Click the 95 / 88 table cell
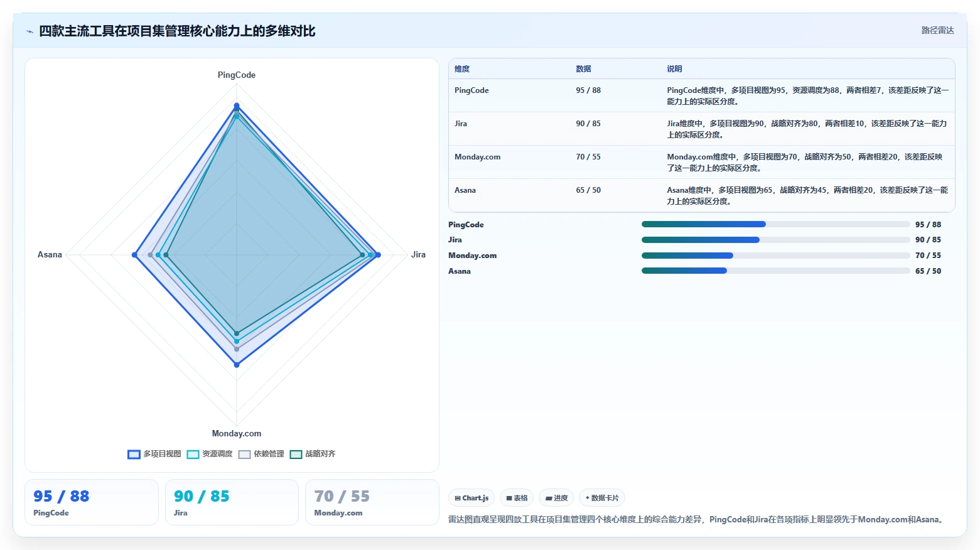980x550 pixels. click(588, 90)
